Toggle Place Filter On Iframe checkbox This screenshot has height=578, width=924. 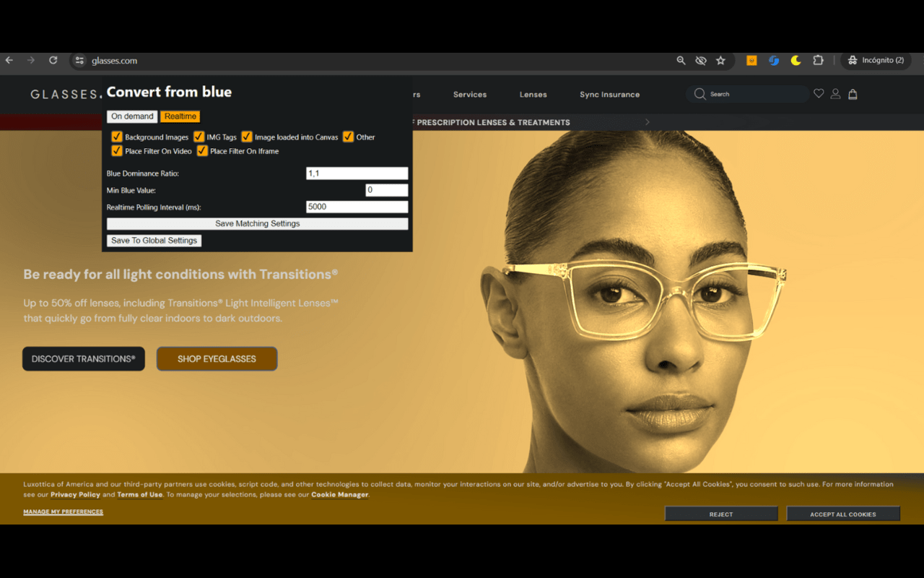pyautogui.click(x=202, y=151)
